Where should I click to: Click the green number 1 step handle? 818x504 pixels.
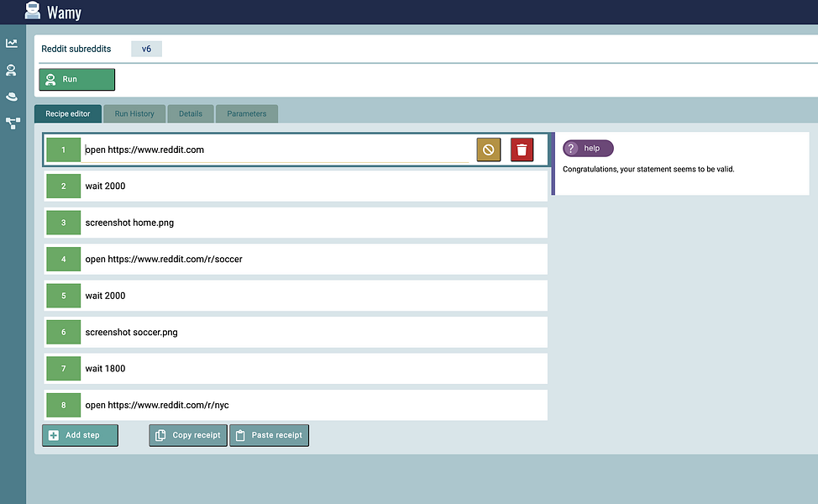pos(64,150)
